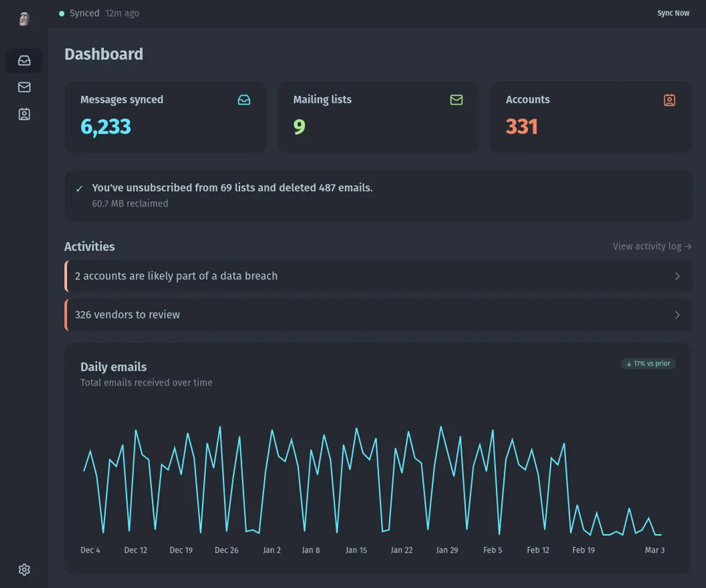Click the 331 accounts count
Viewport: 706px width, 588px height.
pos(522,127)
